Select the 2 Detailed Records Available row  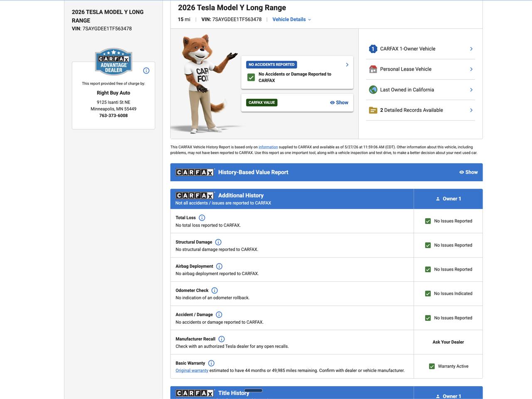point(421,110)
